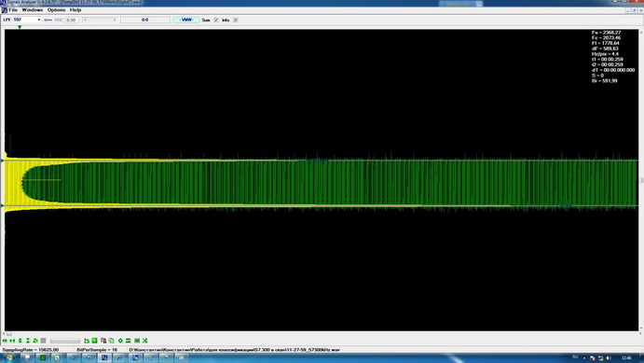Viewport: 644px width, 363px height.
Task: Click the light-blue VMW button
Action: coord(186,20)
